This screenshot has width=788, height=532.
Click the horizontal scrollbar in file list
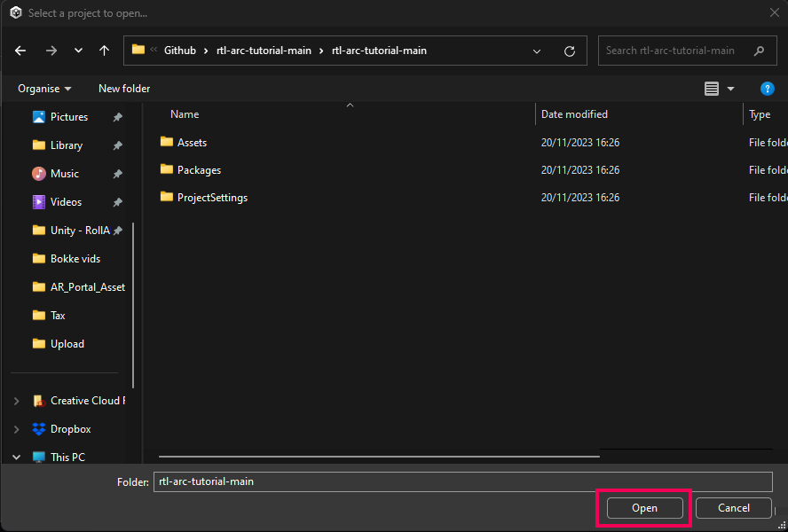[377, 457]
